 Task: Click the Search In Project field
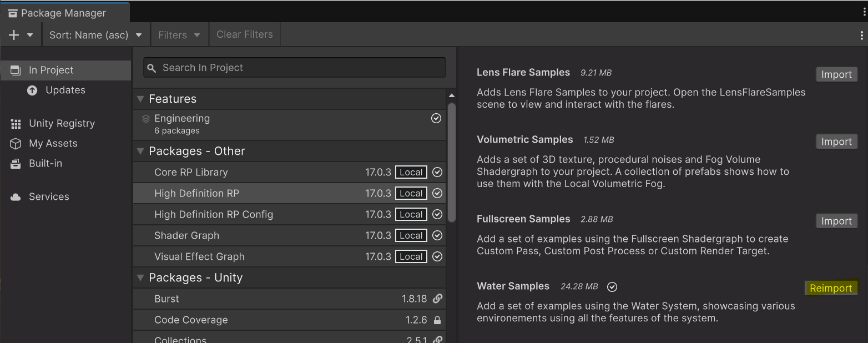[294, 67]
